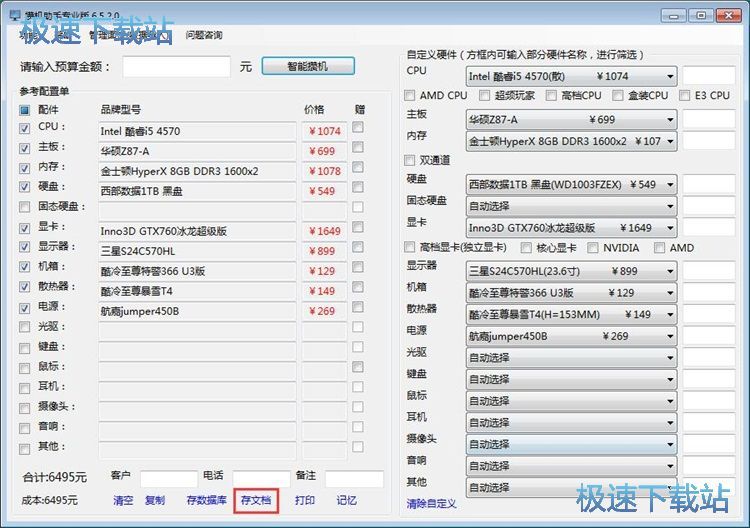The image size is (750, 528).
Task: Open the 问题咨询 menu
Action: 204,35
